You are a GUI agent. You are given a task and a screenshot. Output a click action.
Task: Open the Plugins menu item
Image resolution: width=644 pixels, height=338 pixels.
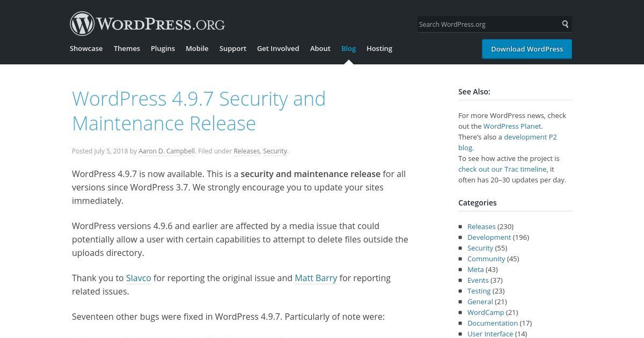(163, 48)
